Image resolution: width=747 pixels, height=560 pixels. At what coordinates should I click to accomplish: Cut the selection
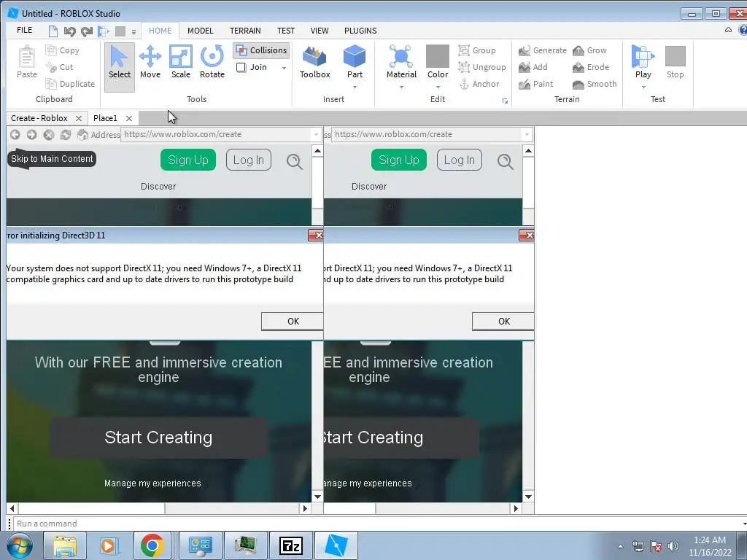click(60, 67)
